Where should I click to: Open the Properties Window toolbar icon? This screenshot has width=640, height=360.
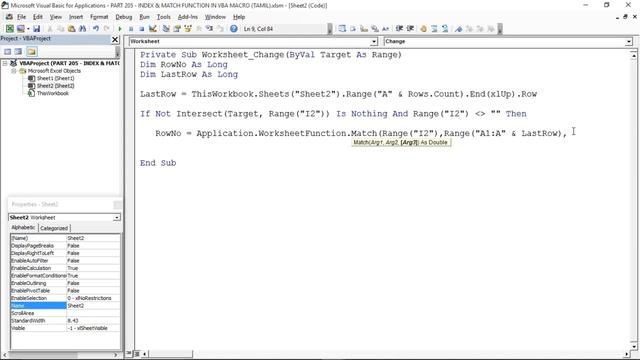[177, 29]
